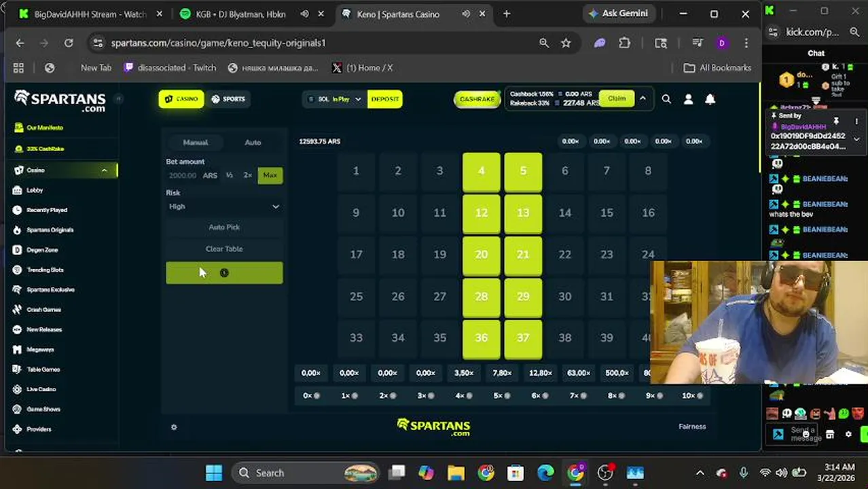
Task: Double the bet with 2× button
Action: (x=248, y=175)
